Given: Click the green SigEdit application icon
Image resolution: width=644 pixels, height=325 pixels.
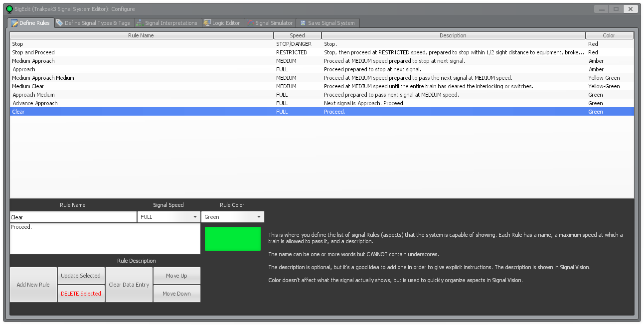Looking at the screenshot, I should 9,9.
